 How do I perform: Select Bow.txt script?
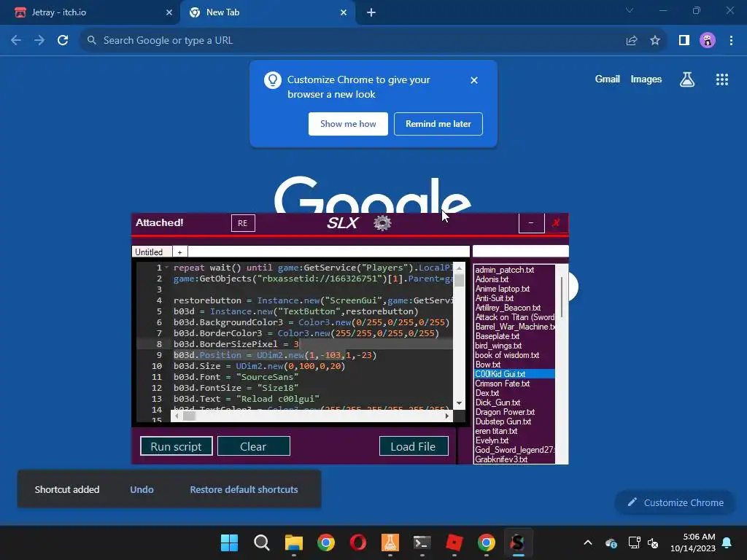point(488,365)
